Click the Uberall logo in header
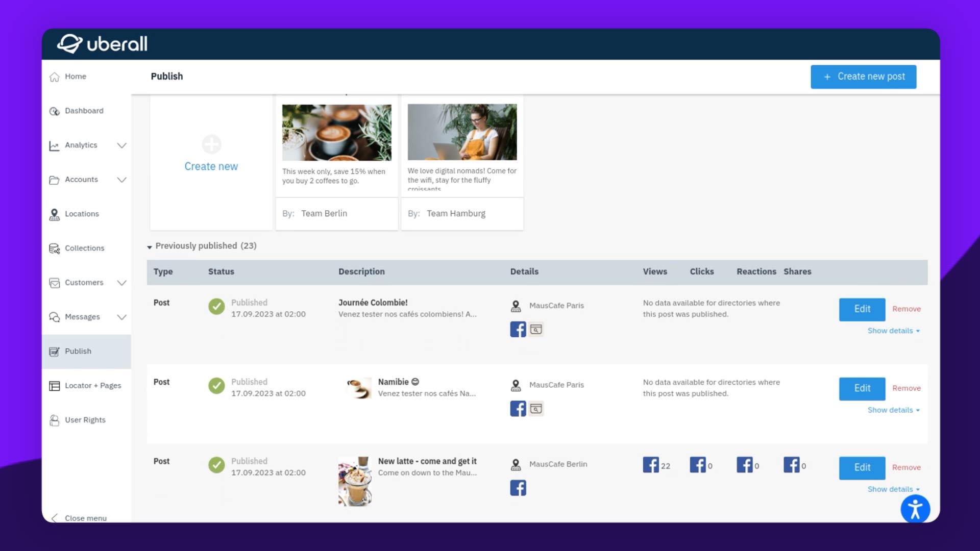The height and width of the screenshot is (551, 980). (x=103, y=44)
